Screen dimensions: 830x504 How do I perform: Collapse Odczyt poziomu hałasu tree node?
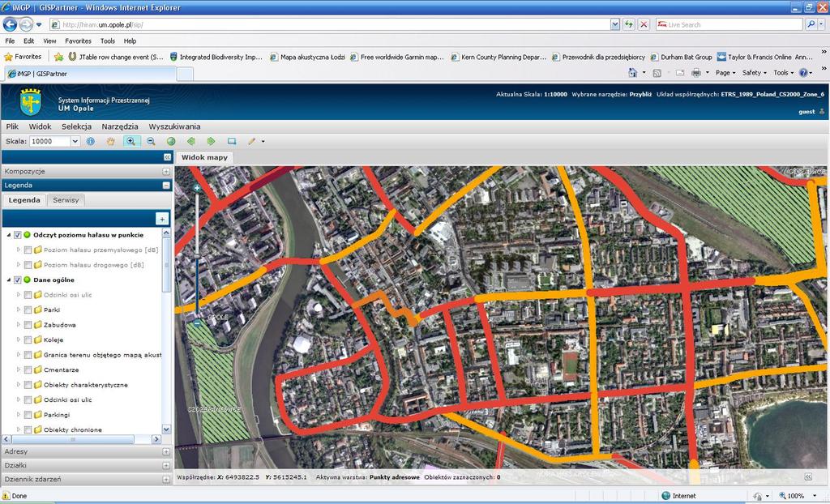8,235
